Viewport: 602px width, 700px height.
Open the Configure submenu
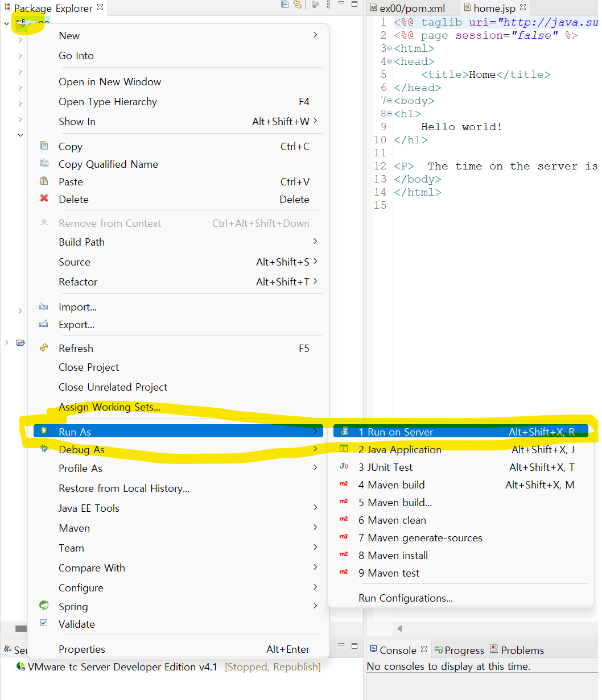point(178,587)
